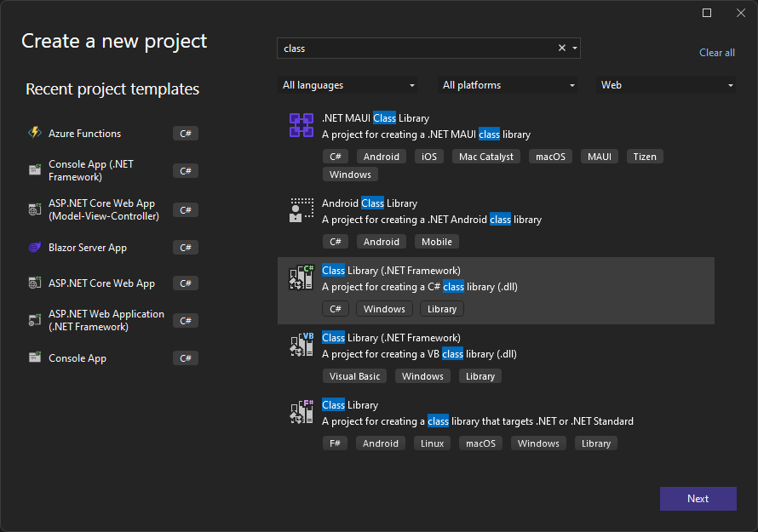Click the recent Console App icon

coord(35,358)
